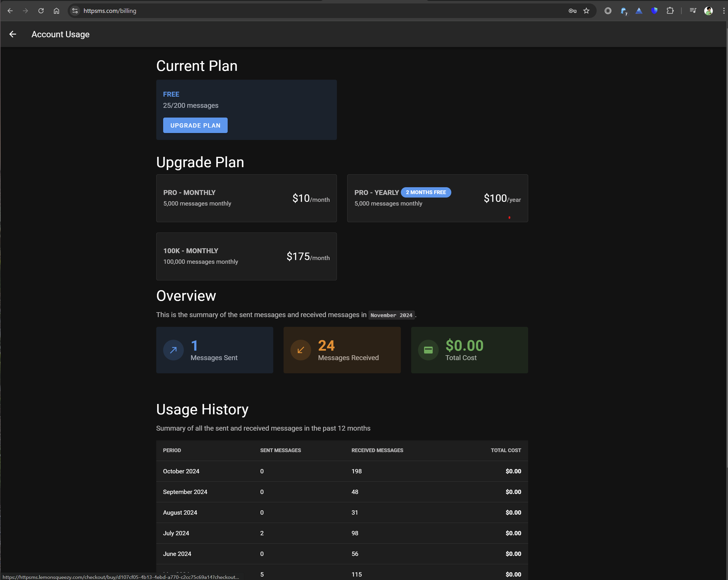The image size is (728, 580).
Task: Bookmark this page with the star icon
Action: click(587, 11)
